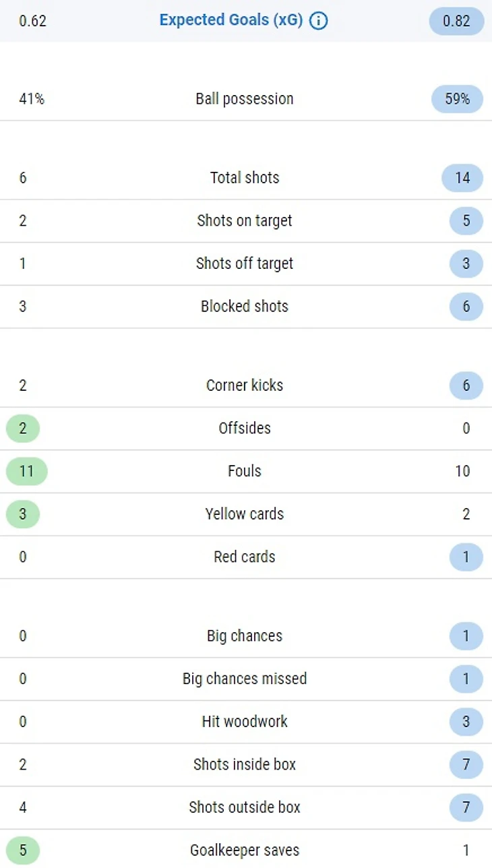Click the Shots inside box label
Screen dimensions: 492x868
pos(245,764)
